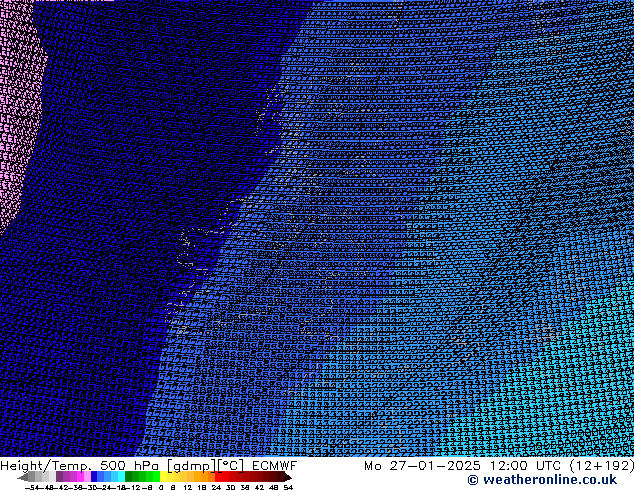Click the '[°C]' unit label

[x=231, y=466]
